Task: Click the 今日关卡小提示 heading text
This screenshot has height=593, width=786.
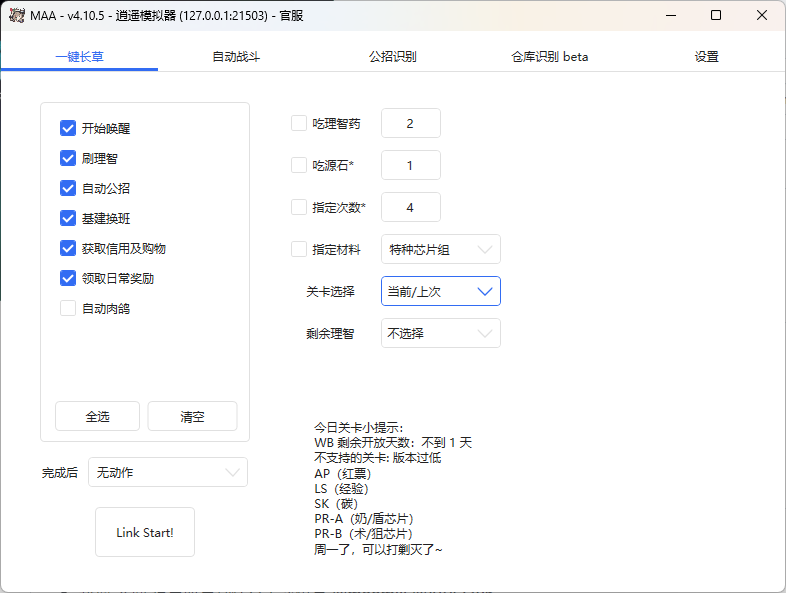Action: 358,428
